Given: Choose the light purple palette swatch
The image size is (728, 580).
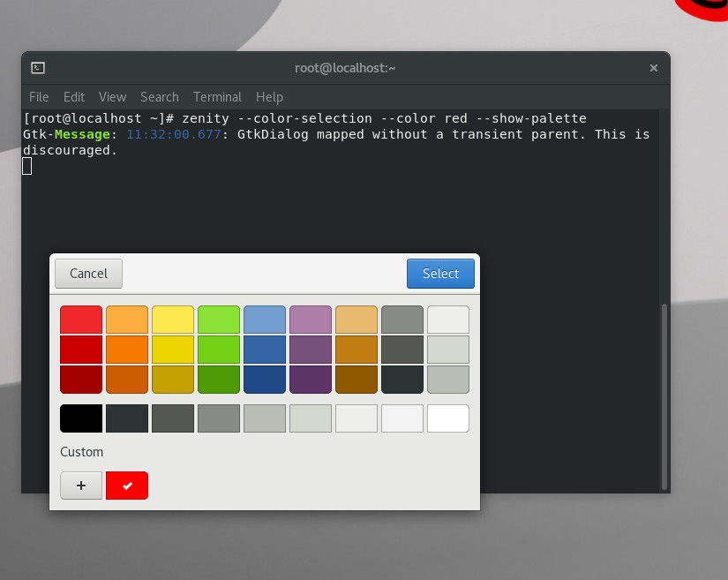Looking at the screenshot, I should coord(311,320).
